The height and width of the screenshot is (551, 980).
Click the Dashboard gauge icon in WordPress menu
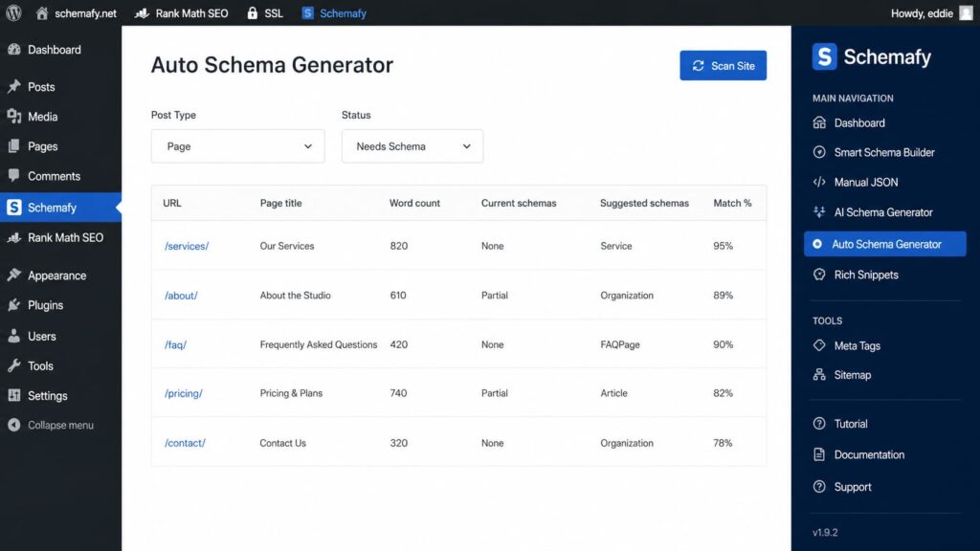click(x=13, y=50)
